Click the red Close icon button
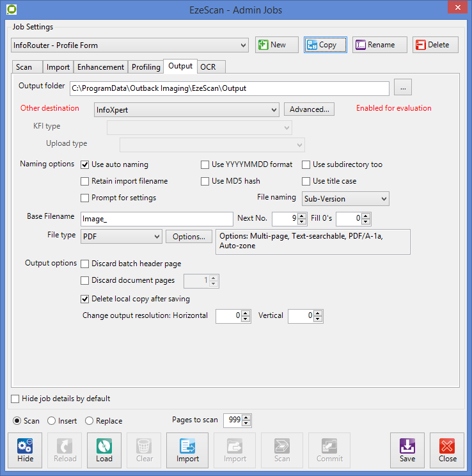This screenshot has height=476, width=472. pos(448,450)
